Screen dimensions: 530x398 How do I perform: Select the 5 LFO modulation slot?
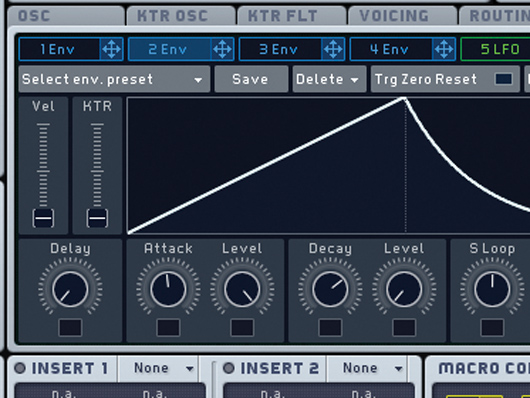[496, 49]
